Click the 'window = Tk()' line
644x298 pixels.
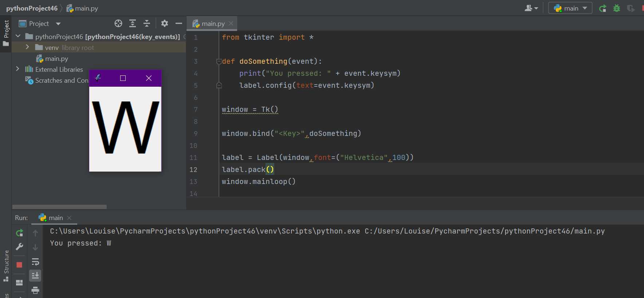(250, 109)
